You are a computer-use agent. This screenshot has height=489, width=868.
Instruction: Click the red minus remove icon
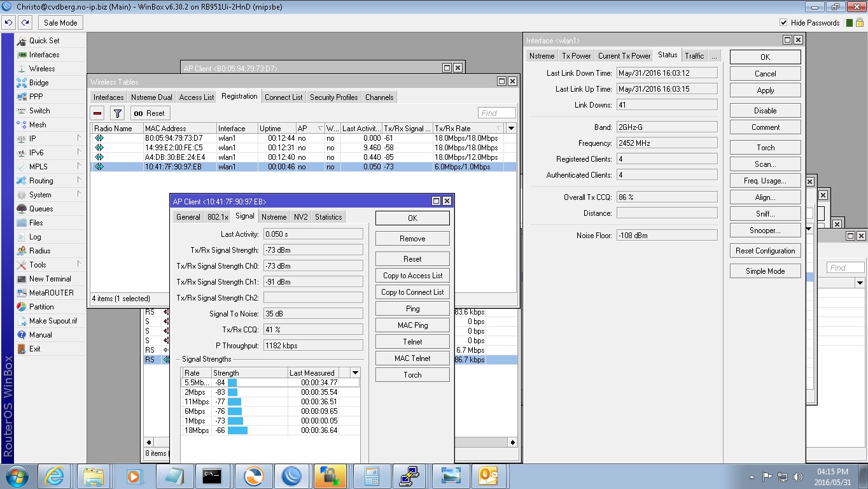point(97,113)
